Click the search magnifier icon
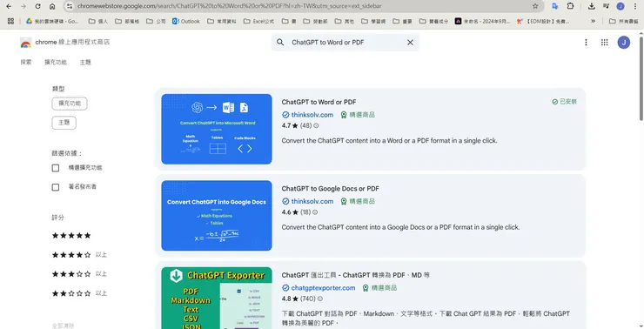Image resolution: width=644 pixels, height=329 pixels. coord(280,42)
